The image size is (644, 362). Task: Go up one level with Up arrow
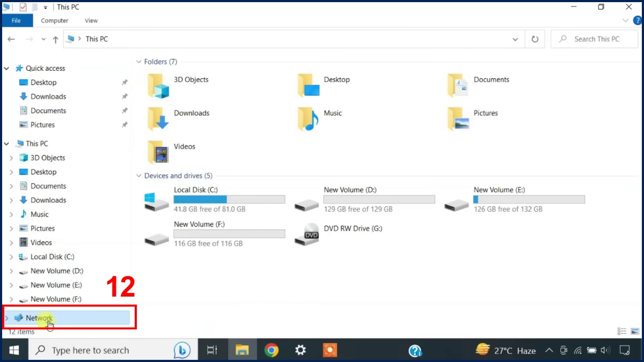tap(55, 39)
